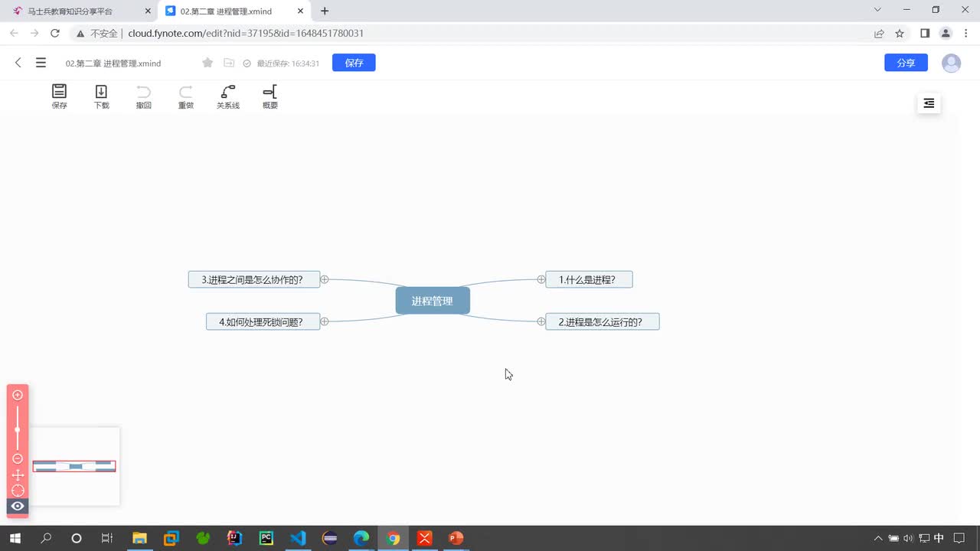Toggle the minimap eye visibility icon
Screen dimensions: 980x551
point(18,506)
